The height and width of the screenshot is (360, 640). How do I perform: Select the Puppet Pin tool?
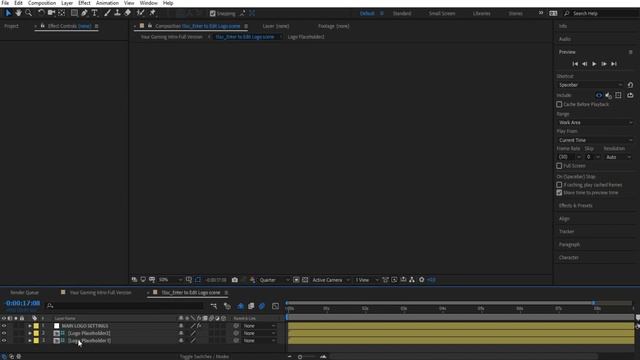(152, 13)
